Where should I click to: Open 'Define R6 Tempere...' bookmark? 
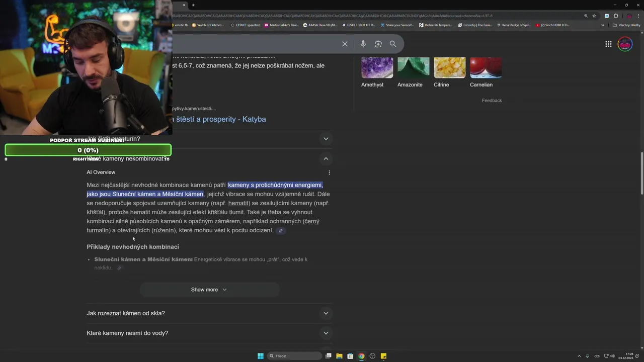[x=436, y=25]
